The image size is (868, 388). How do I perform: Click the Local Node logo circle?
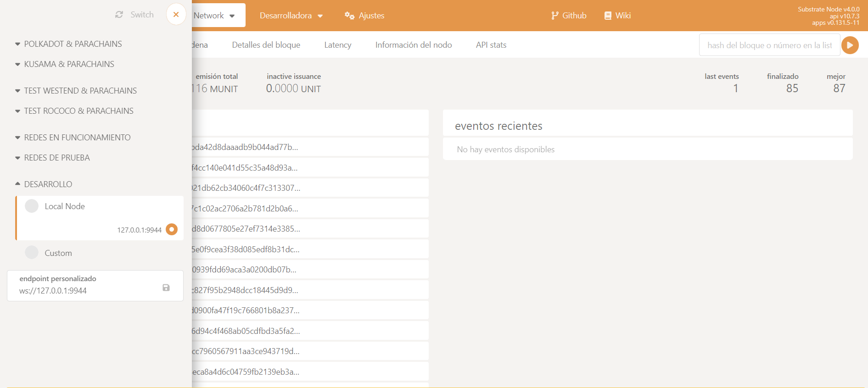click(x=32, y=206)
